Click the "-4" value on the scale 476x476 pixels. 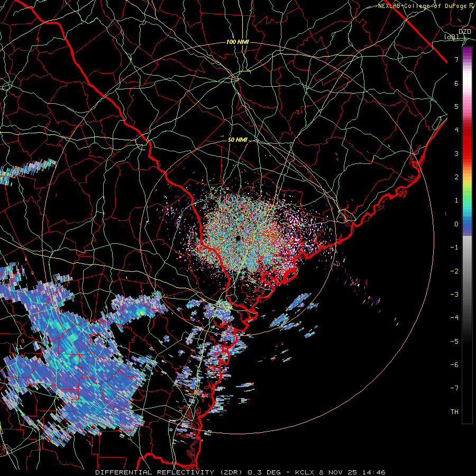tap(454, 318)
